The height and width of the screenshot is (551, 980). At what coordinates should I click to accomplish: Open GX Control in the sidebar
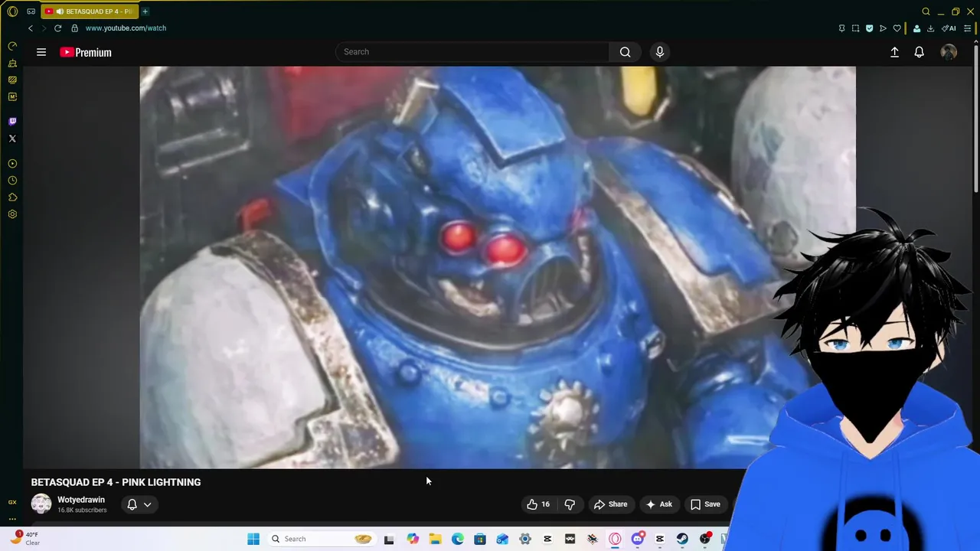(x=12, y=47)
